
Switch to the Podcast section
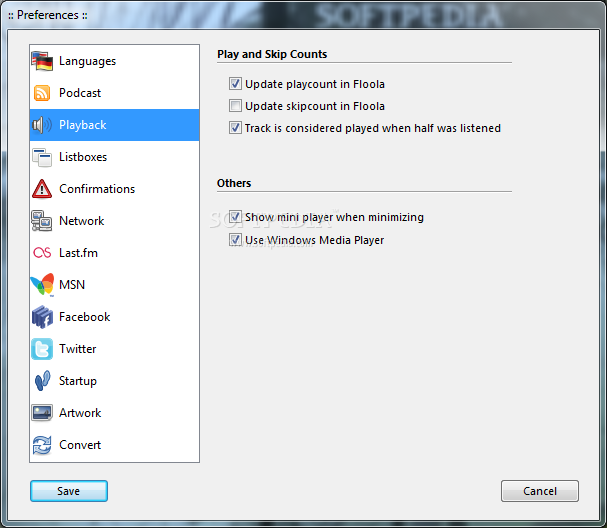point(80,93)
